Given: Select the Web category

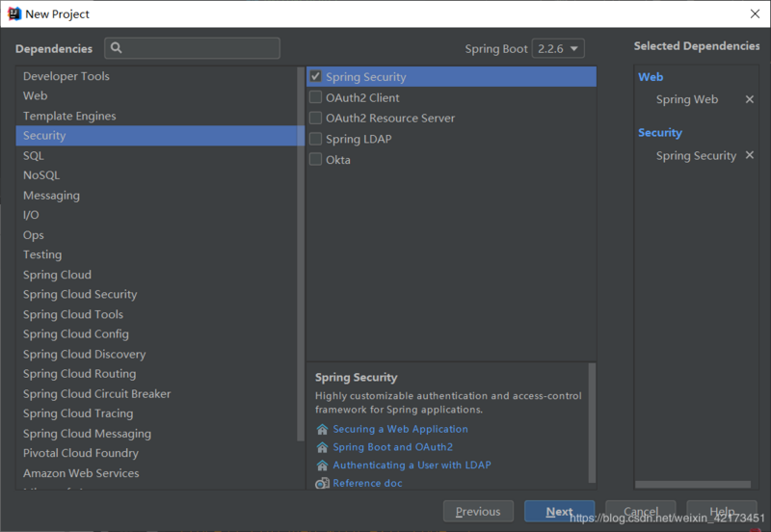Looking at the screenshot, I should [x=157, y=95].
